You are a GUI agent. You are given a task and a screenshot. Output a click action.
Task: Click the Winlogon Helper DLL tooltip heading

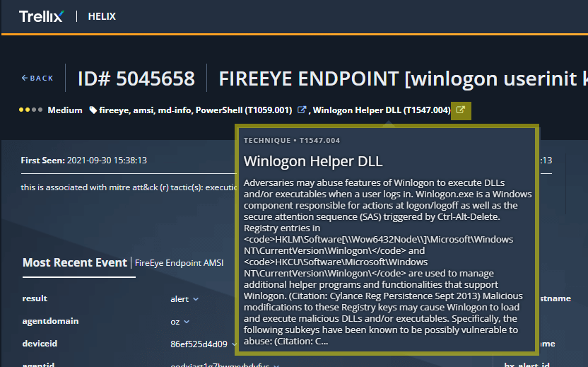coord(312,161)
